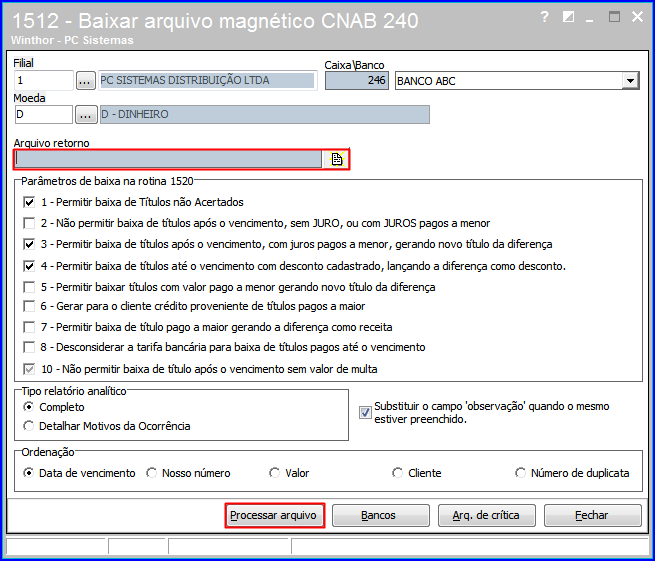The width and height of the screenshot is (655, 561).
Task: Select Completo report type
Action: pos(28,406)
